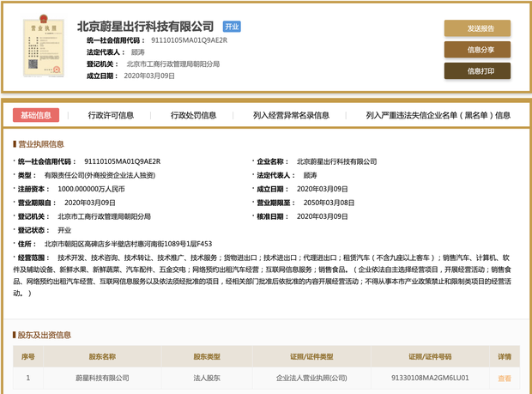Image resolution: width=532 pixels, height=394 pixels.
Task: Click shareholder name 蔚星科技有限公司 in table
Action: [x=102, y=378]
